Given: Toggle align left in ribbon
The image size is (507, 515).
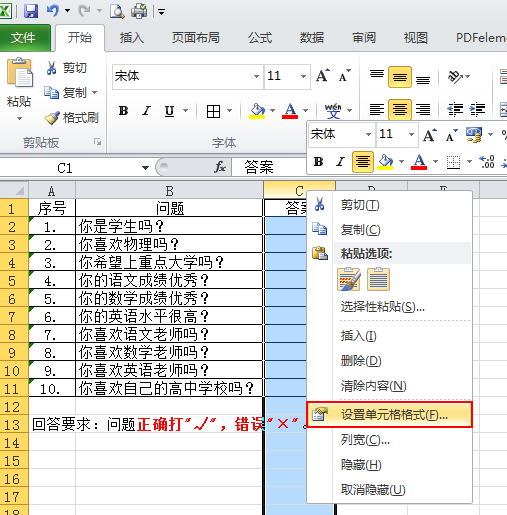Looking at the screenshot, I should click(377, 109).
